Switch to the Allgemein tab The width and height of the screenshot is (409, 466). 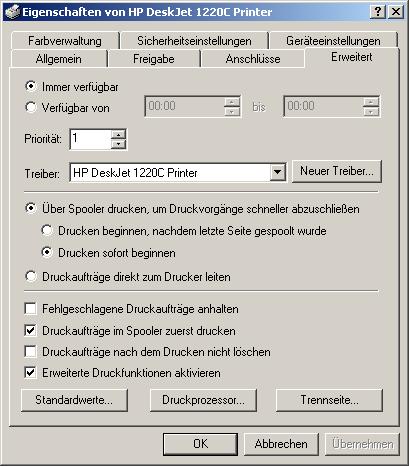[59, 59]
